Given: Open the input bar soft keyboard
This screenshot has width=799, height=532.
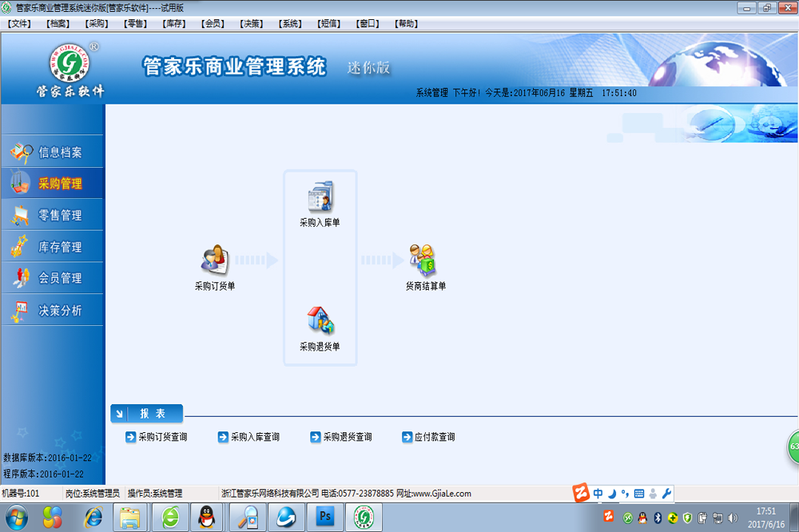Looking at the screenshot, I should point(639,494).
